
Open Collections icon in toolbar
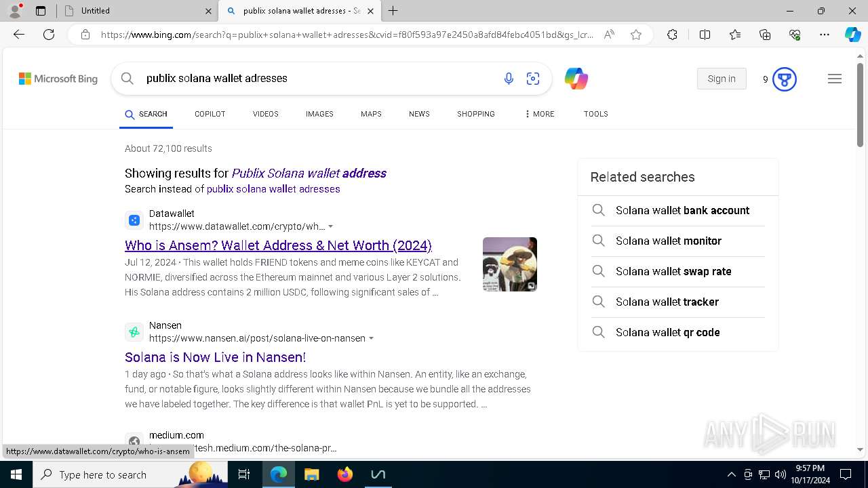click(x=765, y=35)
